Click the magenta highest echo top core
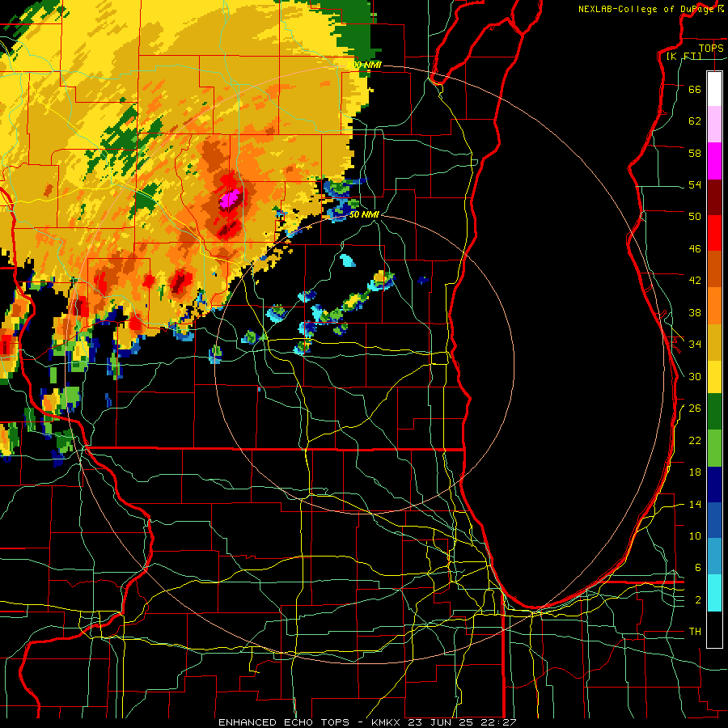728x728 pixels. pyautogui.click(x=230, y=198)
